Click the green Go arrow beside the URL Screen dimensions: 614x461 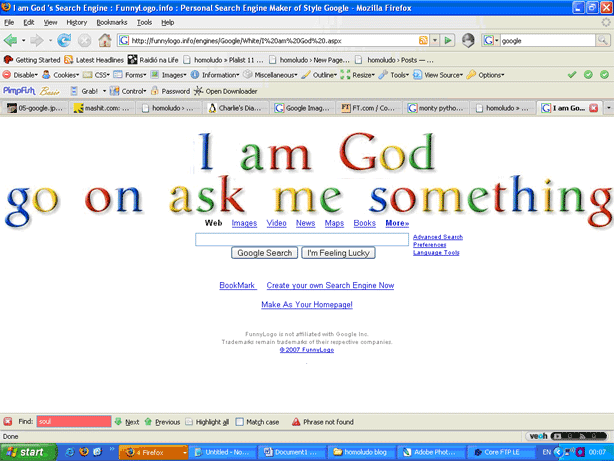coord(447,41)
